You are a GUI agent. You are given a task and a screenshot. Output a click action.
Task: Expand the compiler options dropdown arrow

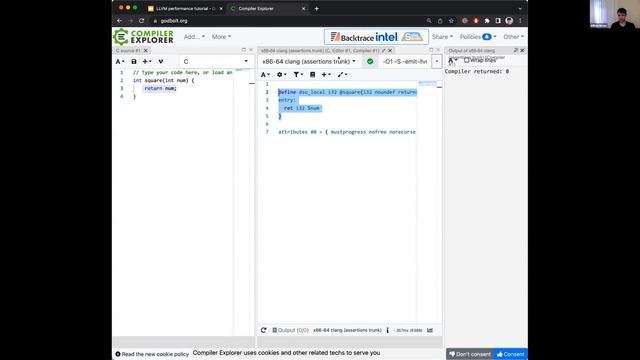pyautogui.click(x=437, y=62)
